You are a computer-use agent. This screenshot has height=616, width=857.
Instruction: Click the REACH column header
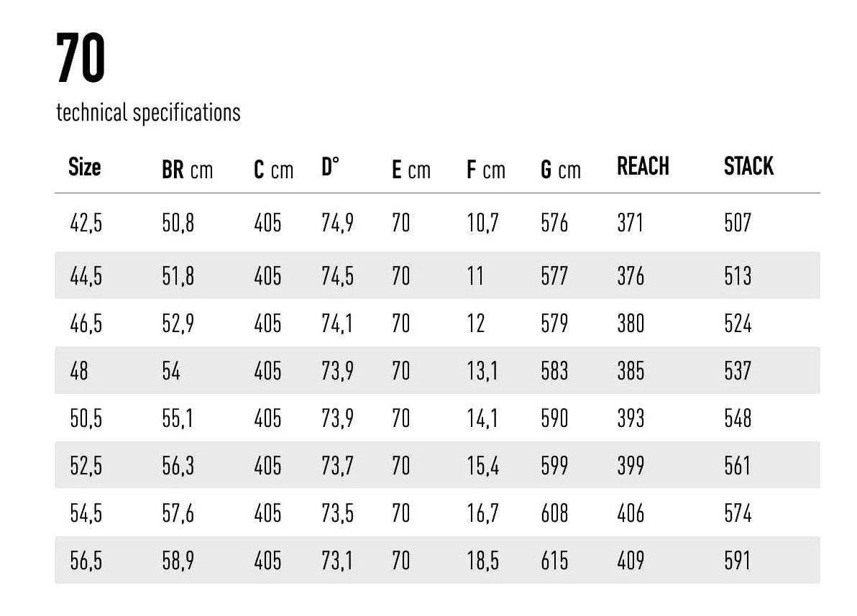(643, 167)
